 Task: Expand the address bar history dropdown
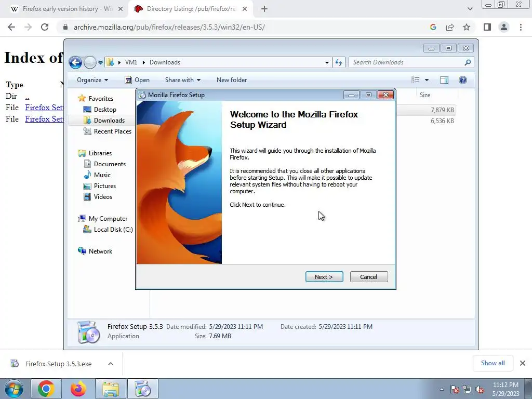pos(327,62)
